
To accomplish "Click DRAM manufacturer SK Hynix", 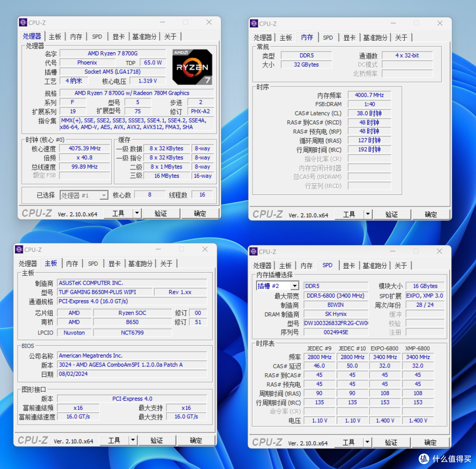I will (336, 314).
